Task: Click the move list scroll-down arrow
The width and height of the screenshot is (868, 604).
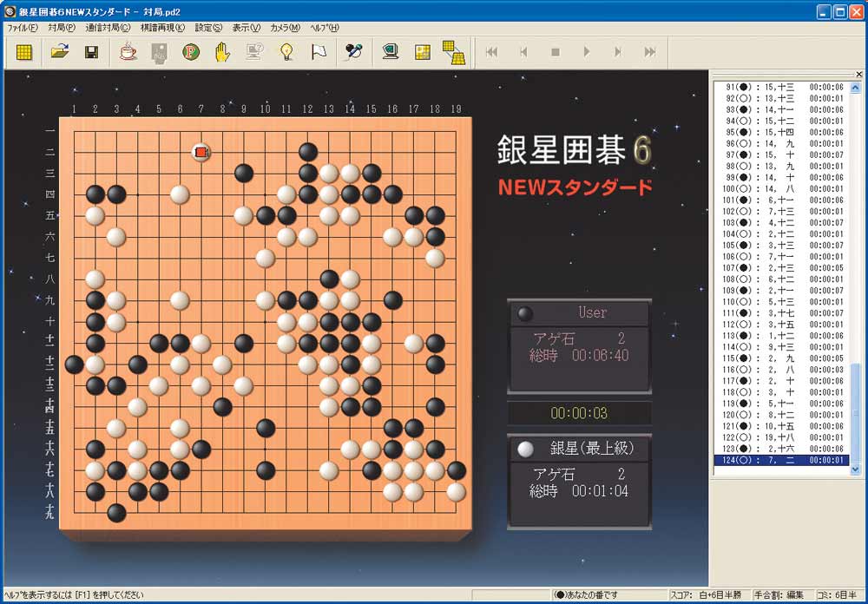Action: point(855,469)
